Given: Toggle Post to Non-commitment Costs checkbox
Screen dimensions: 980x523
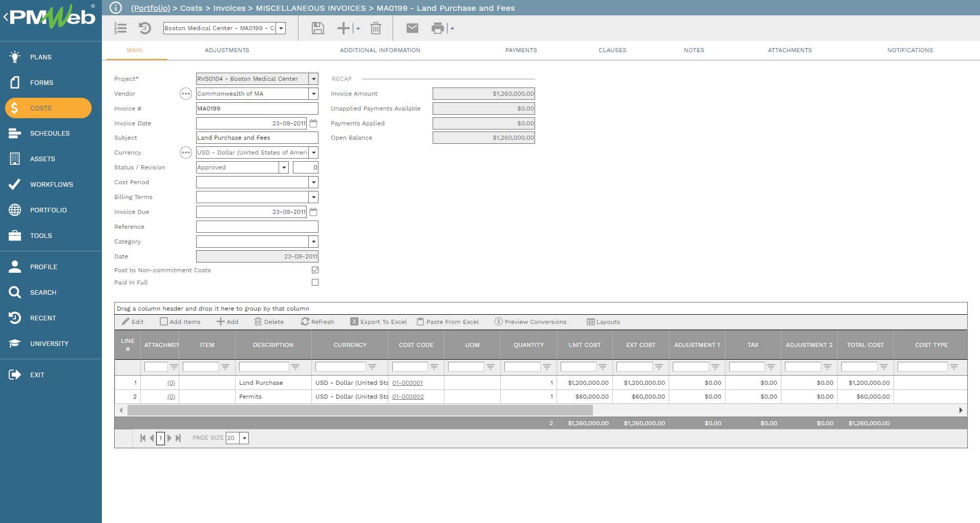Looking at the screenshot, I should pos(315,270).
